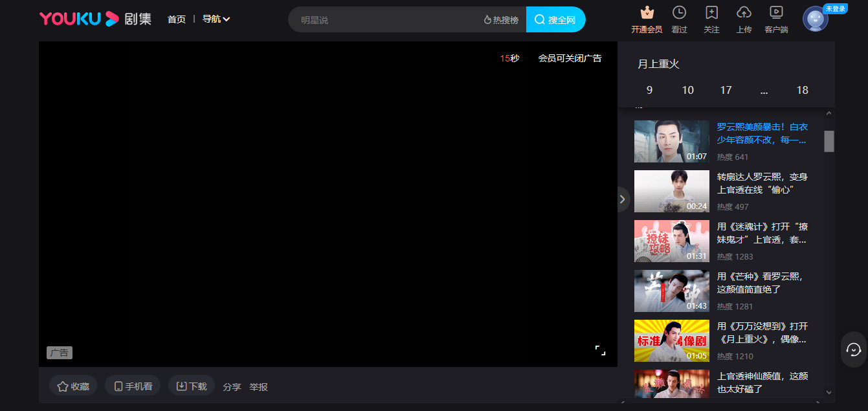
Task: Click the title 上官透神仙颜值，这颜也太好磕了
Action: [x=762, y=383]
